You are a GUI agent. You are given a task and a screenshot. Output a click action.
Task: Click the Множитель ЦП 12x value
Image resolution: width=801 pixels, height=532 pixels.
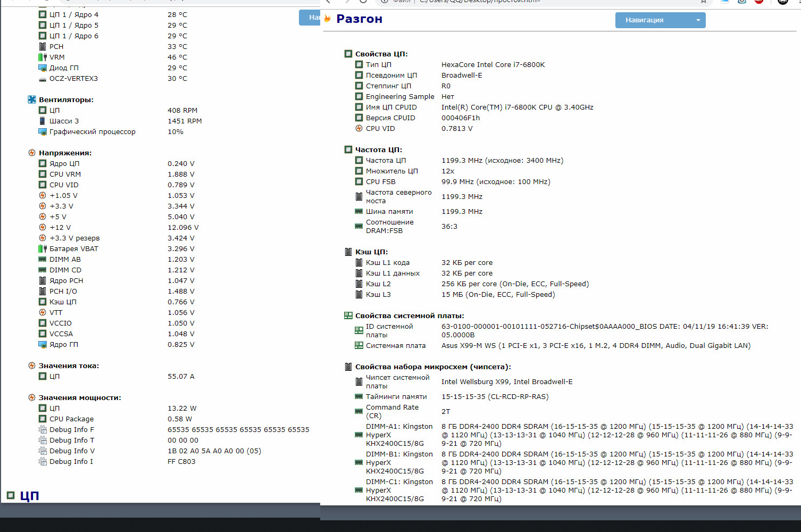point(448,171)
